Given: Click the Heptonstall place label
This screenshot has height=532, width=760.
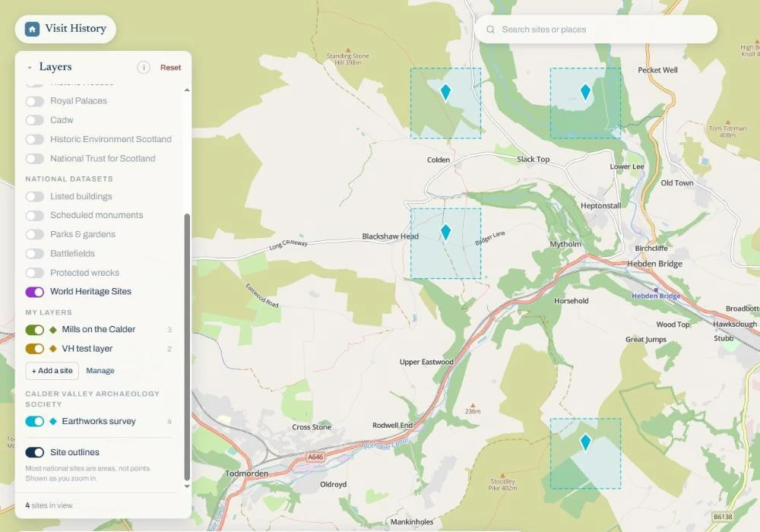Looking at the screenshot, I should click(x=600, y=205).
